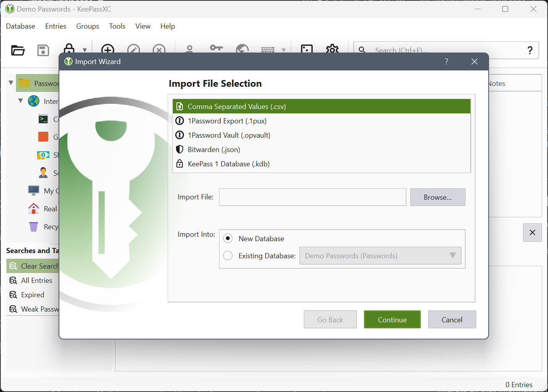The image size is (548, 392).
Task: Select 1Password Vault (.opvault) format
Action: 322,135
